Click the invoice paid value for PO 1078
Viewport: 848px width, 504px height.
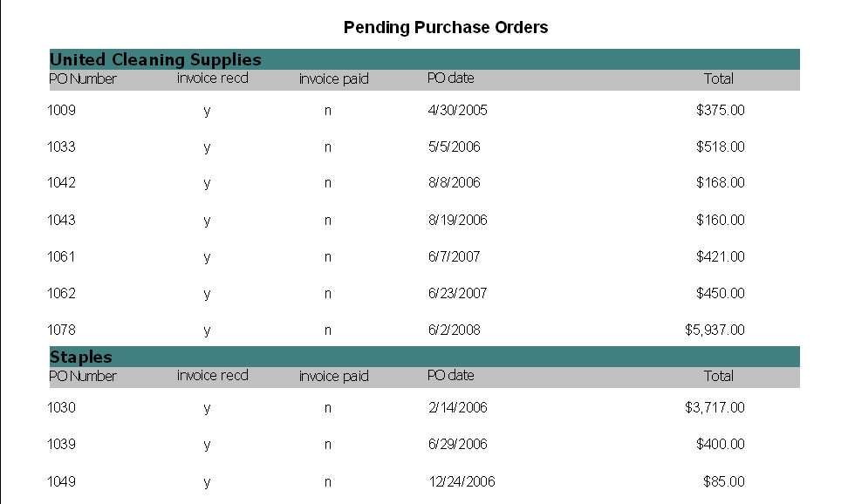[x=328, y=330]
